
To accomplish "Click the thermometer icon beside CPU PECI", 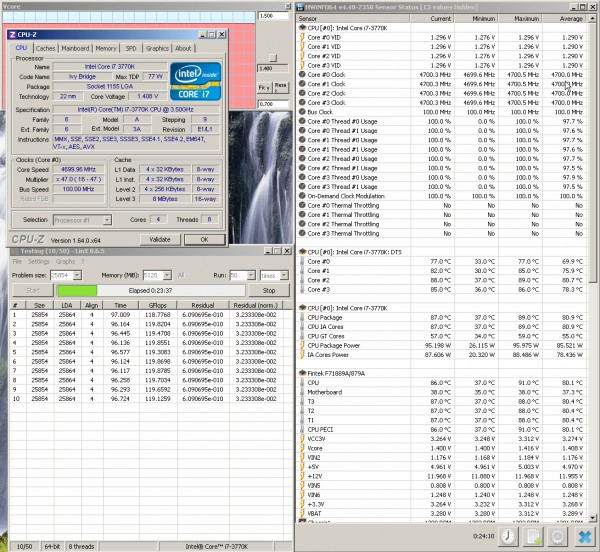I will pos(302,429).
